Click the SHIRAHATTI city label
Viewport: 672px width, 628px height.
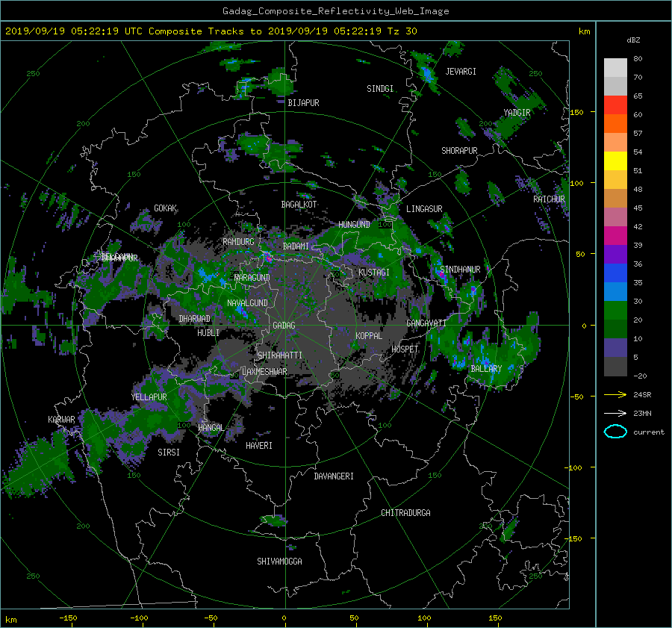(x=280, y=355)
